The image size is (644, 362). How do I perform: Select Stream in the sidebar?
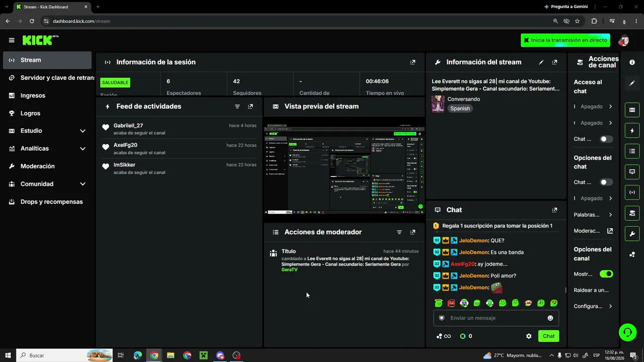pyautogui.click(x=47, y=60)
